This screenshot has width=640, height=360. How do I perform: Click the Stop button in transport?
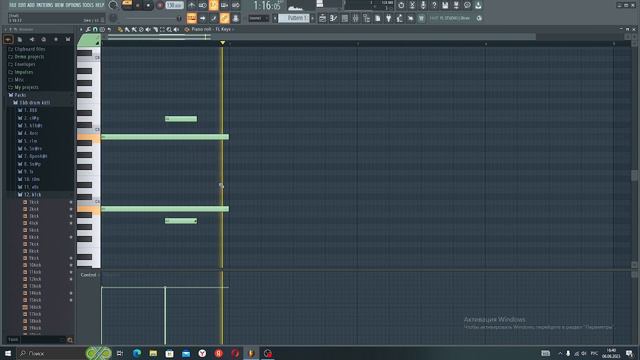[x=148, y=5]
